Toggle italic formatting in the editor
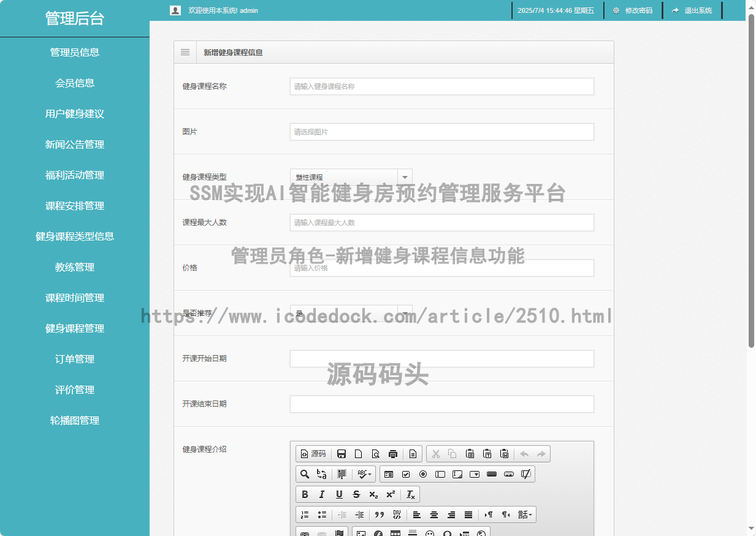The height and width of the screenshot is (536, 756). pyautogui.click(x=322, y=494)
